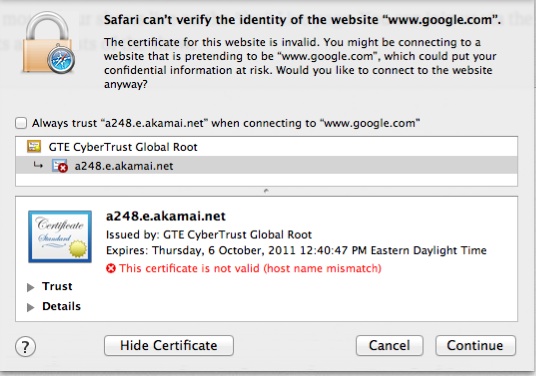This screenshot has width=536, height=376.
Task: Click Continue to connect anyway
Action: coord(475,345)
